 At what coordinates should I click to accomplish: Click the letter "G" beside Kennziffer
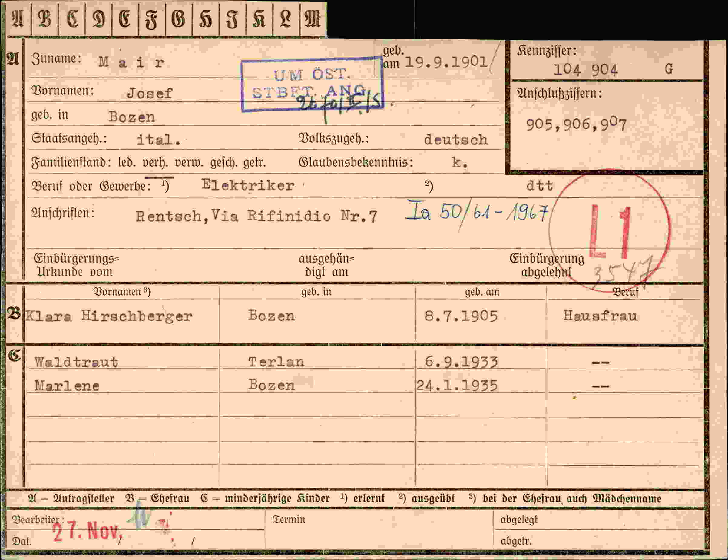pos(669,69)
